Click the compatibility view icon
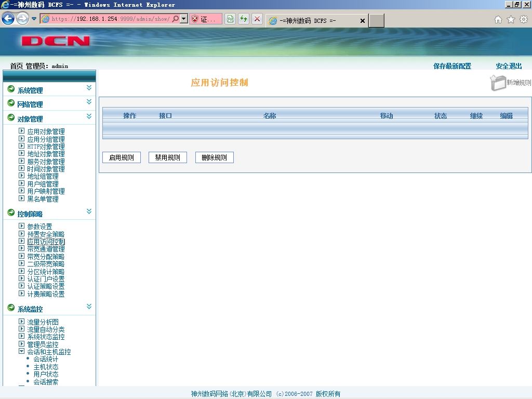The image size is (532, 399). click(x=230, y=19)
